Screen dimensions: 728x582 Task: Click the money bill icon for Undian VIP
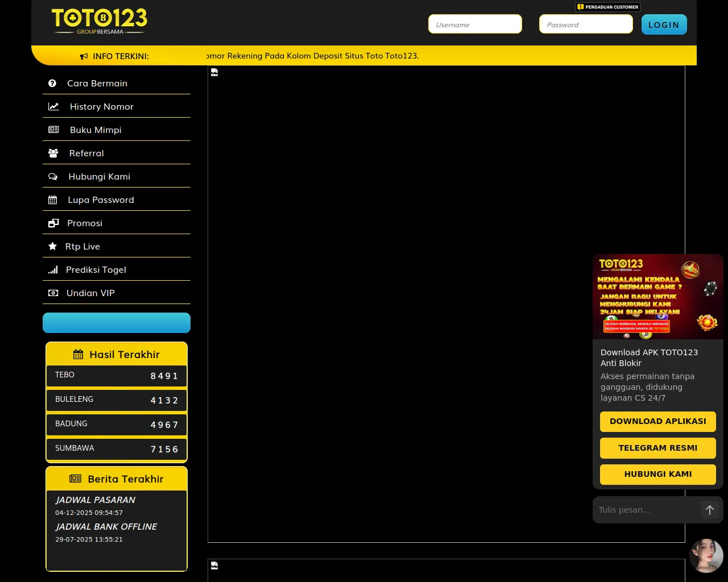point(53,293)
